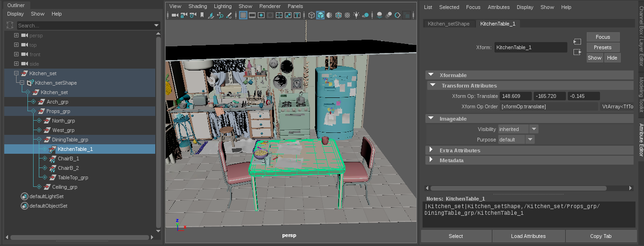Open Camera Attributes from viewport toolbar

[x=193, y=15]
